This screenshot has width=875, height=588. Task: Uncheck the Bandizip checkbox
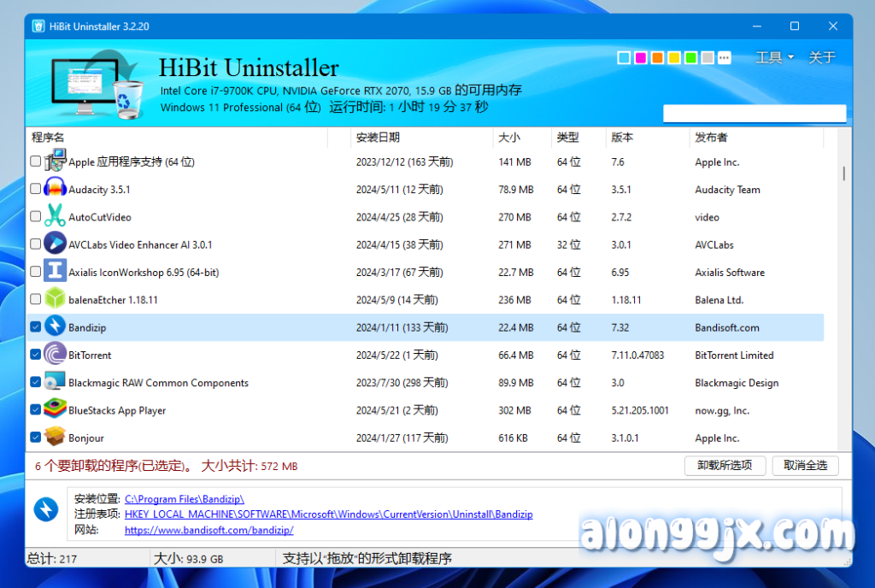point(35,327)
